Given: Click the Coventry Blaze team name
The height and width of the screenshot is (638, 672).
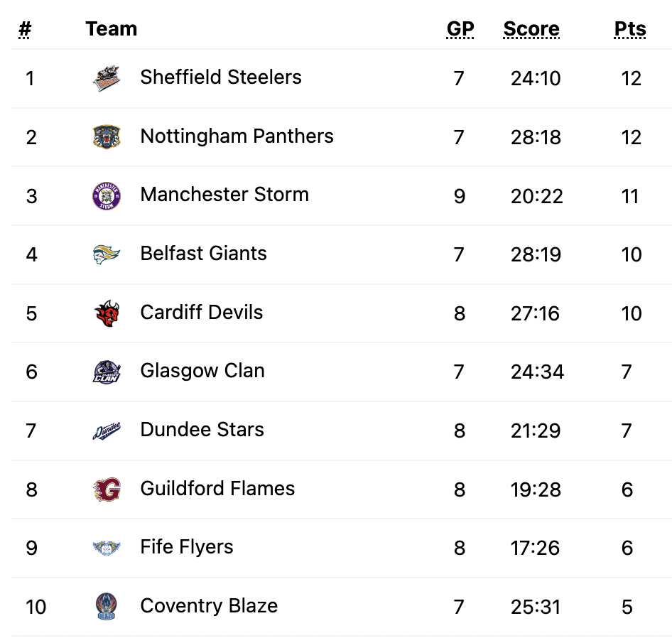Looking at the screenshot, I should (209, 605).
